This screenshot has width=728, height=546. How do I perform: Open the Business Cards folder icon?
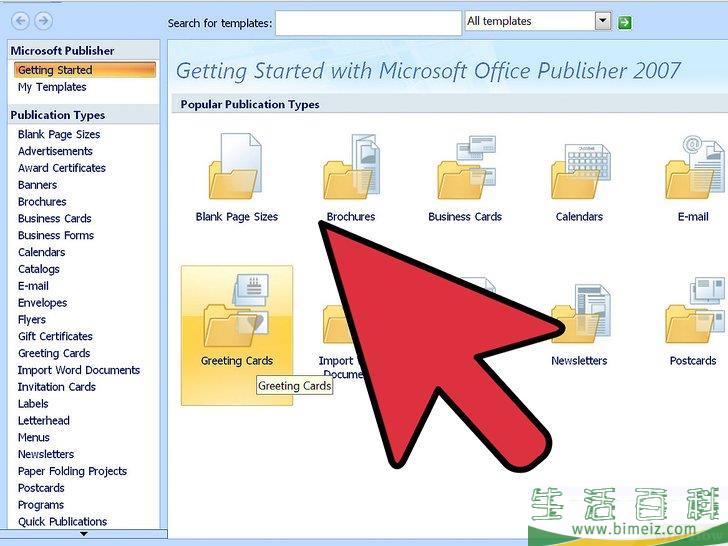click(x=466, y=167)
